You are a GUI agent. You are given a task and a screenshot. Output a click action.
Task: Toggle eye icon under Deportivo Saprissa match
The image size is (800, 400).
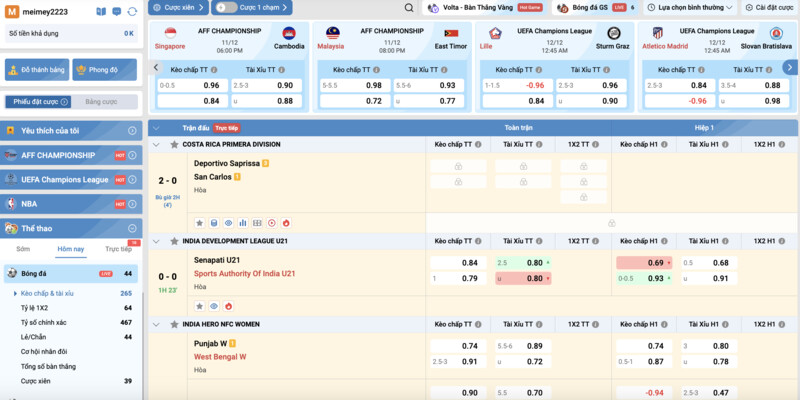228,223
